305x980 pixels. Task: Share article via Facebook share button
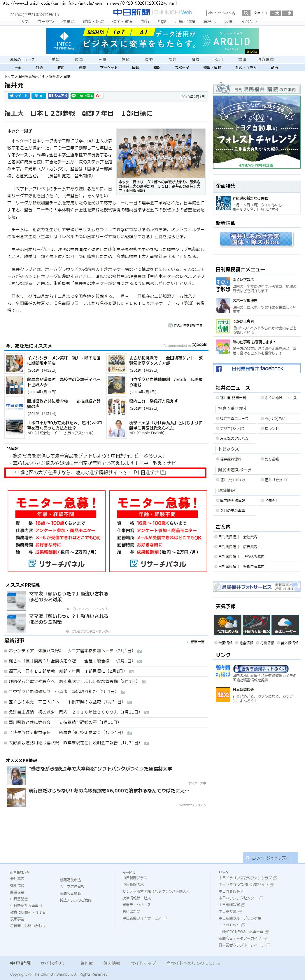click(58, 96)
